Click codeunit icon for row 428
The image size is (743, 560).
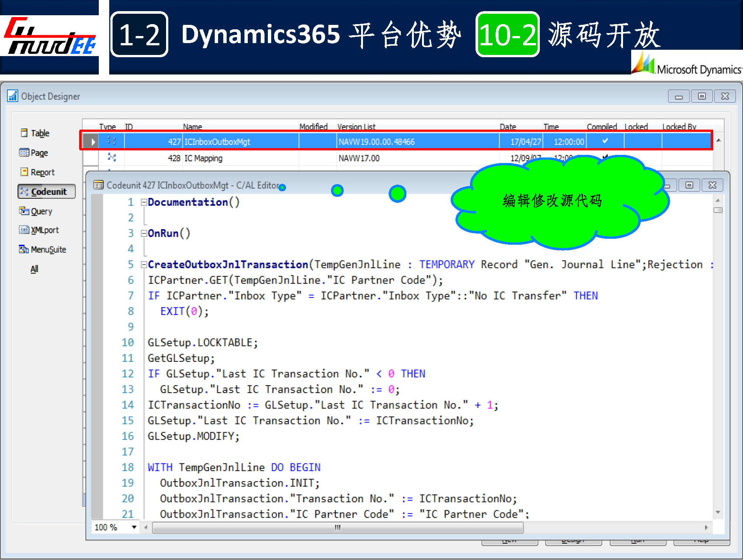coord(111,158)
